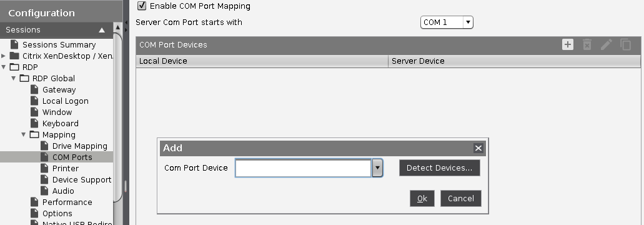
Task: Click the Ok button in Add dialog
Action: (422, 198)
